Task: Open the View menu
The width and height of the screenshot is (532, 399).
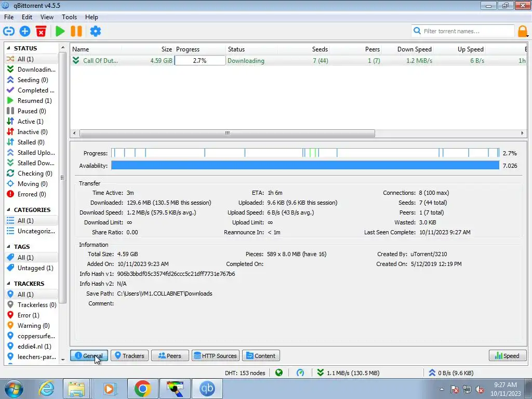Action: [x=47, y=17]
